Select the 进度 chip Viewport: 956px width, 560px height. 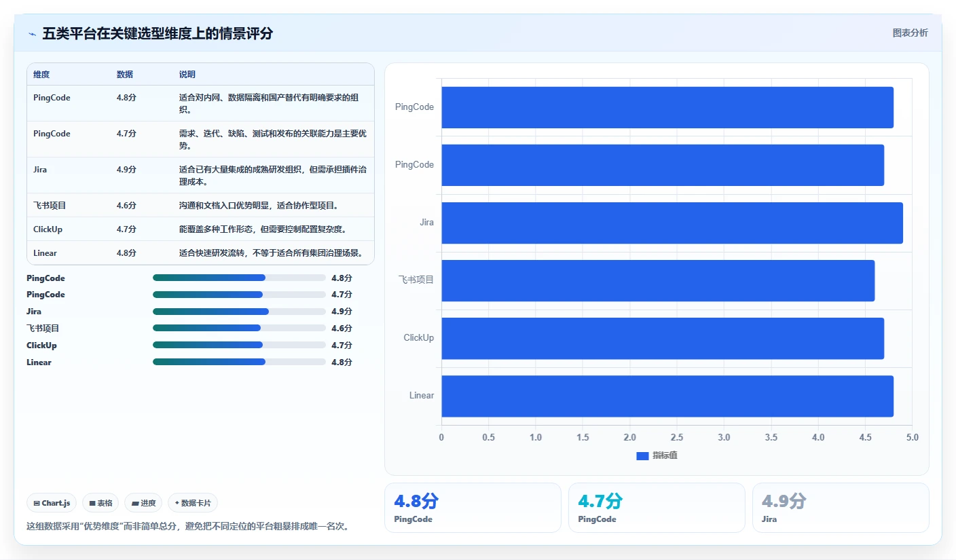point(143,503)
